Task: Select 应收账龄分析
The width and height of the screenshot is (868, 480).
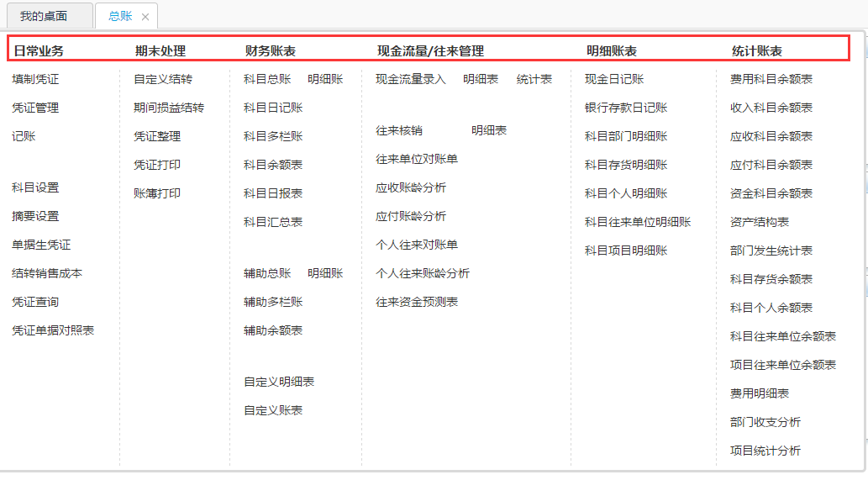Action: 411,187
